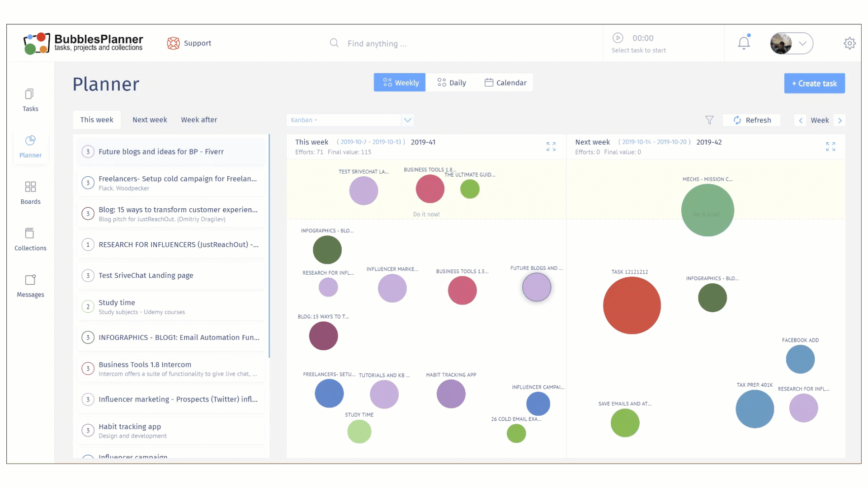Screen dimensions: 868x488
Task: Click the Create task button
Action: click(814, 84)
